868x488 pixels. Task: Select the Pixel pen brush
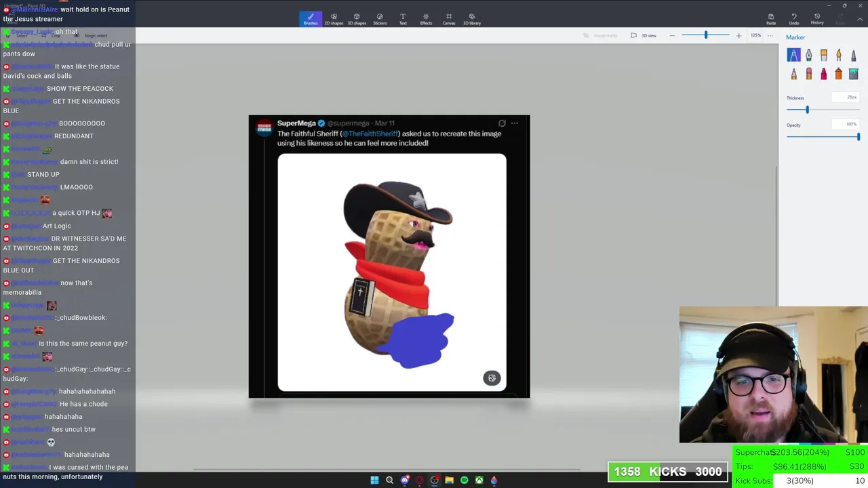pos(854,55)
